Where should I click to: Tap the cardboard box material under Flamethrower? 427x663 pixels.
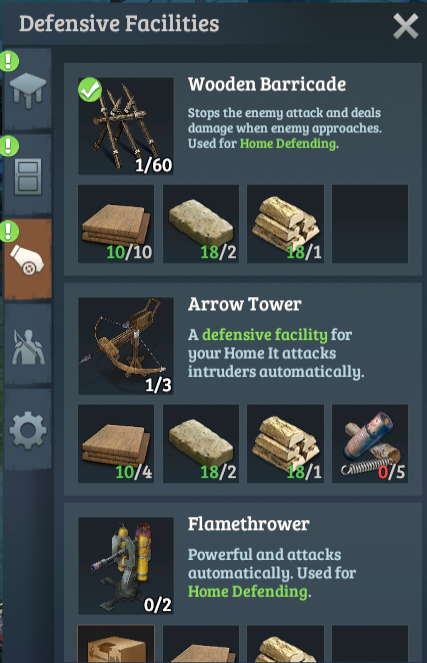pos(116,644)
